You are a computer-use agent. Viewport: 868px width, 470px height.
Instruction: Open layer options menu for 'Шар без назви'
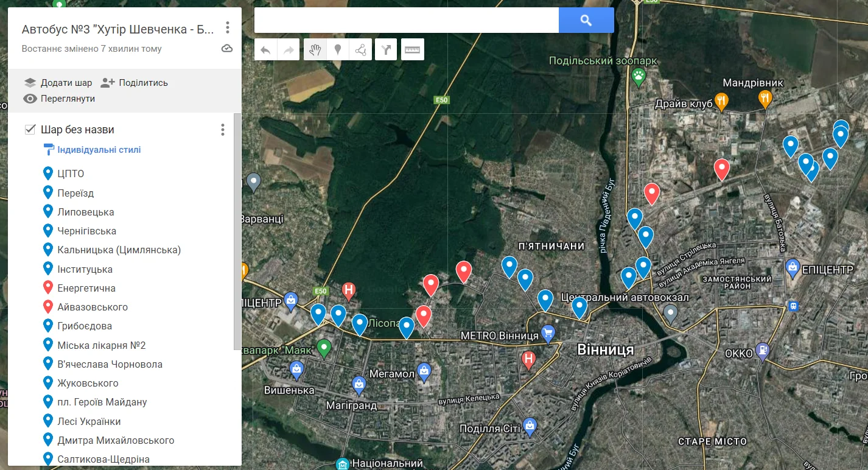[222, 130]
